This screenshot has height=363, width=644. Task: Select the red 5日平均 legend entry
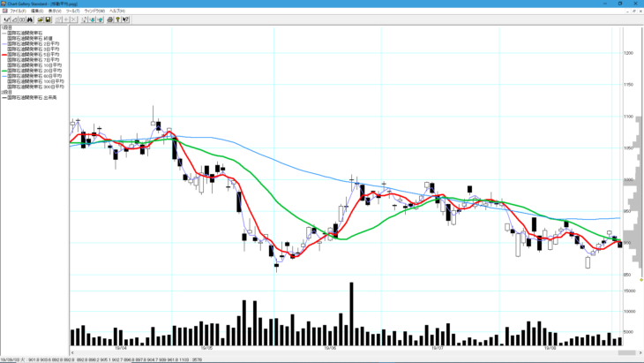pos(34,55)
